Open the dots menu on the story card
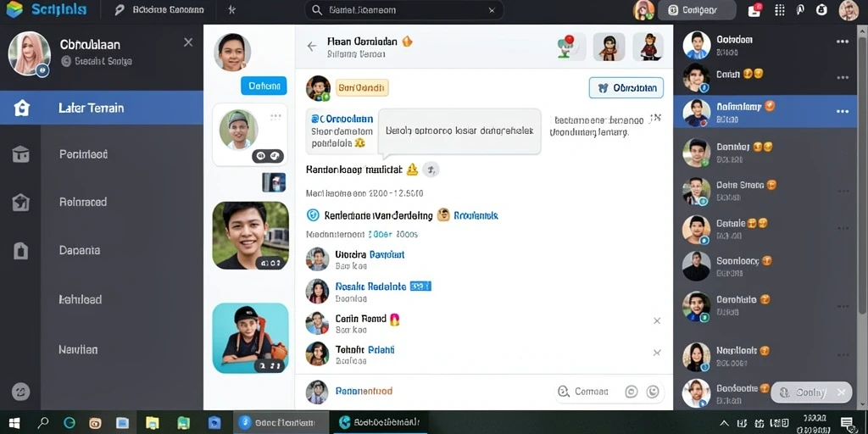The width and height of the screenshot is (868, 434). tap(275, 117)
